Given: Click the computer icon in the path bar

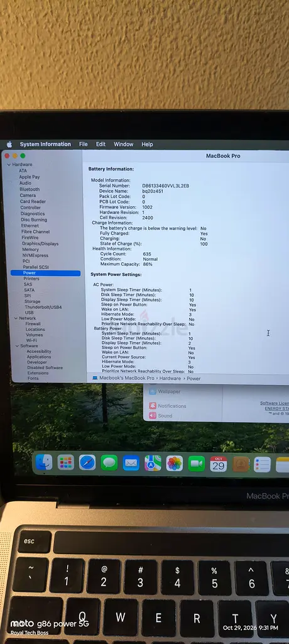Looking at the screenshot, I should (95, 378).
